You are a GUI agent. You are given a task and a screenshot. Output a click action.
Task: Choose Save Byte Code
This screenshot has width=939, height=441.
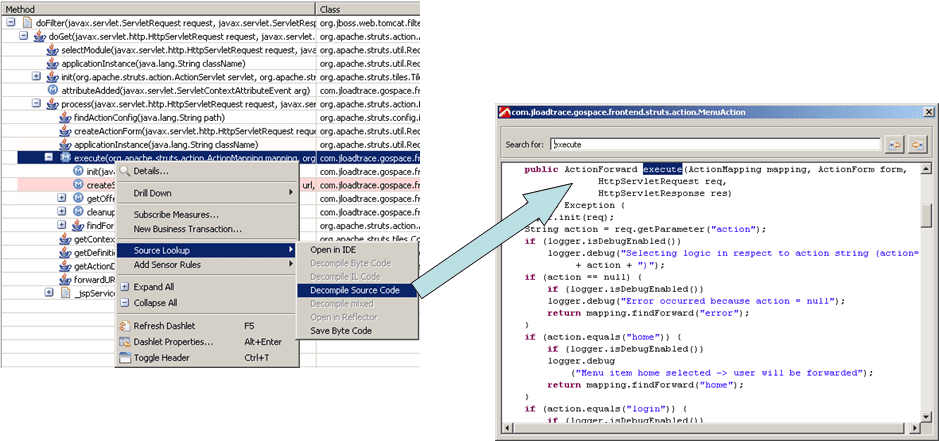(358, 331)
